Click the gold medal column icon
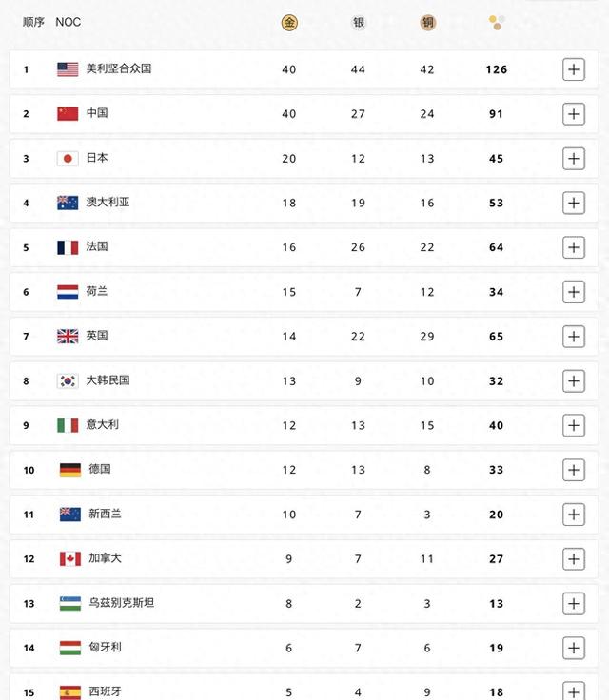 (x=289, y=22)
